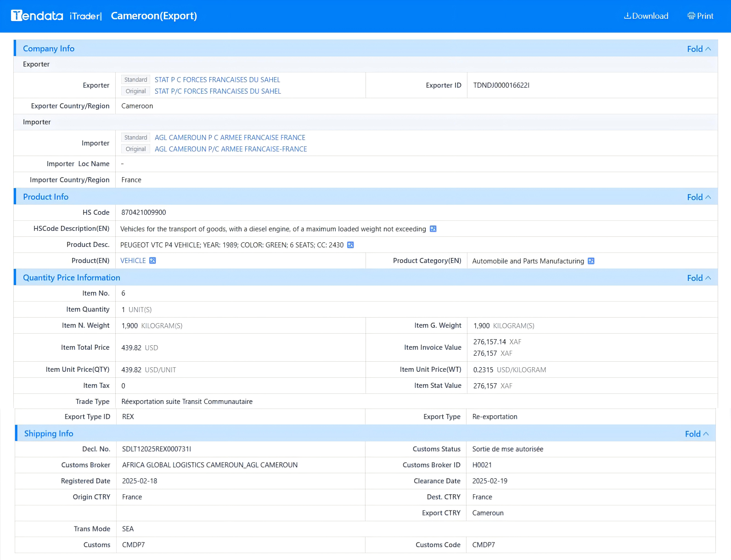The width and height of the screenshot is (731, 560).
Task: Select Item Total Price 439.82 USD
Action: point(140,347)
